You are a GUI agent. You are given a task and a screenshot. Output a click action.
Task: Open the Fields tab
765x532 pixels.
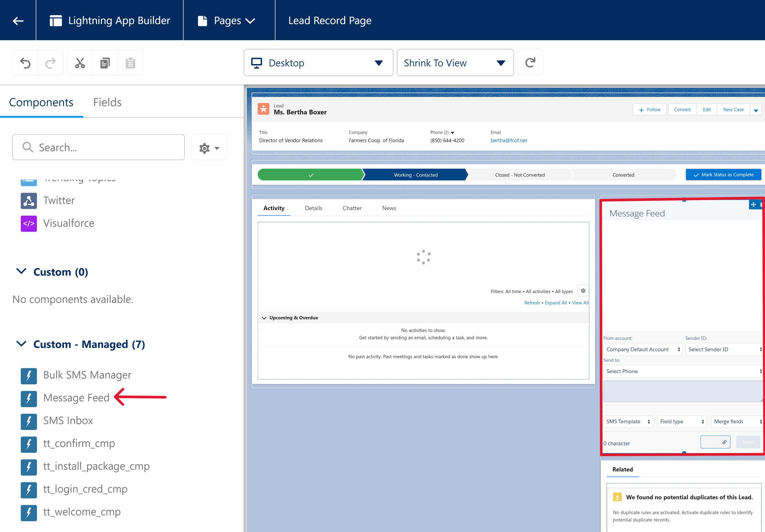pos(107,102)
